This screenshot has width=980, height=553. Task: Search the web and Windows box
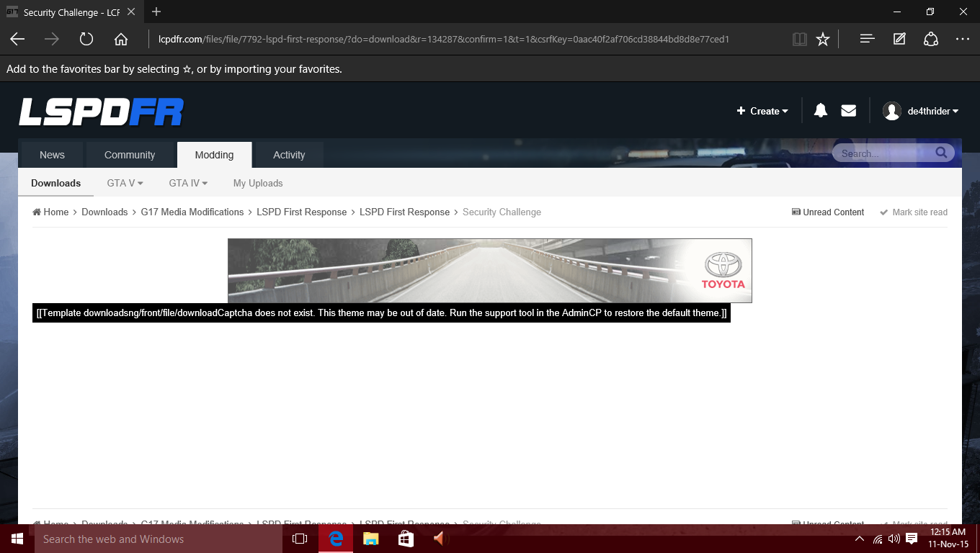pos(159,539)
